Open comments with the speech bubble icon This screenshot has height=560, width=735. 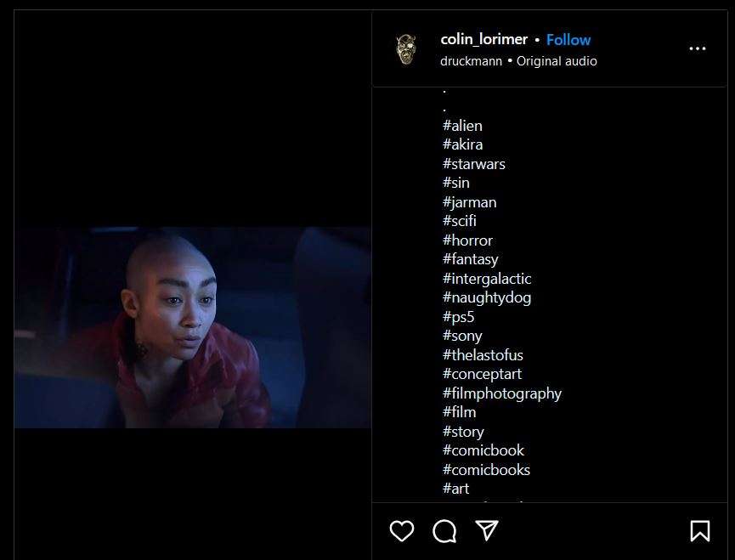tap(444, 531)
